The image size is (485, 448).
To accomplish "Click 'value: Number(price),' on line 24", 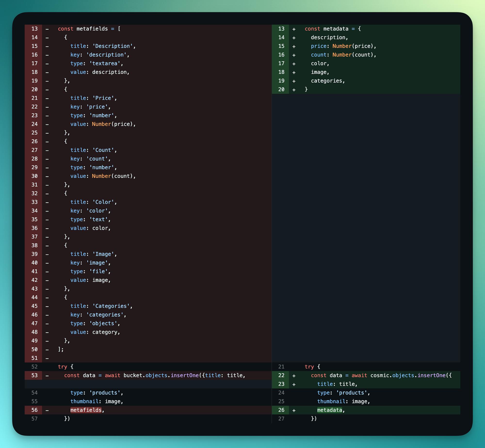I will (x=103, y=124).
